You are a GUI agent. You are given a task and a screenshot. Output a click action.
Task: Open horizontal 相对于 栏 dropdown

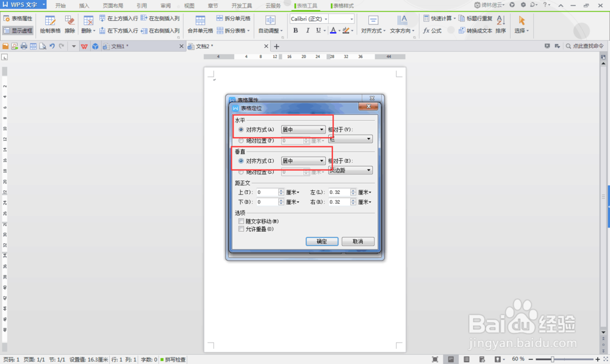point(351,139)
